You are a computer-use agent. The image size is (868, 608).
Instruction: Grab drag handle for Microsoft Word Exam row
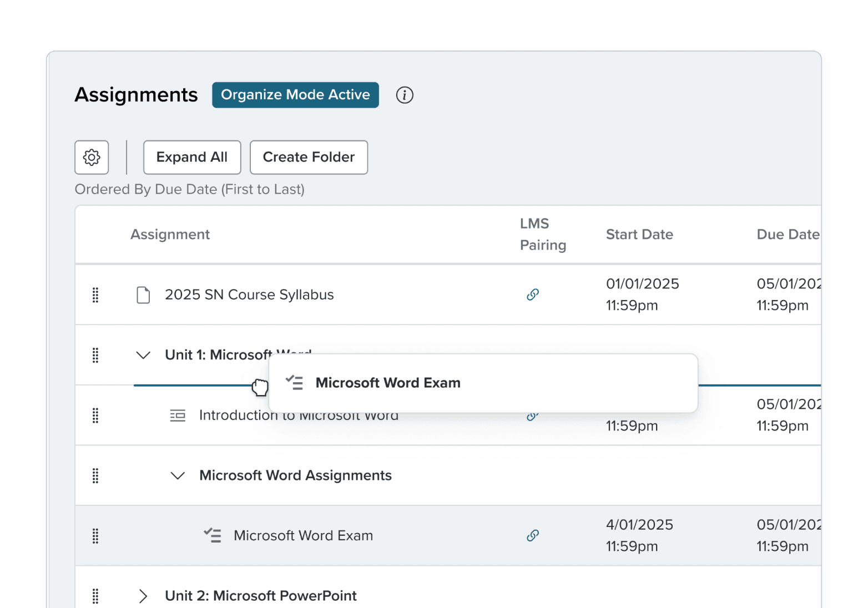[95, 536]
